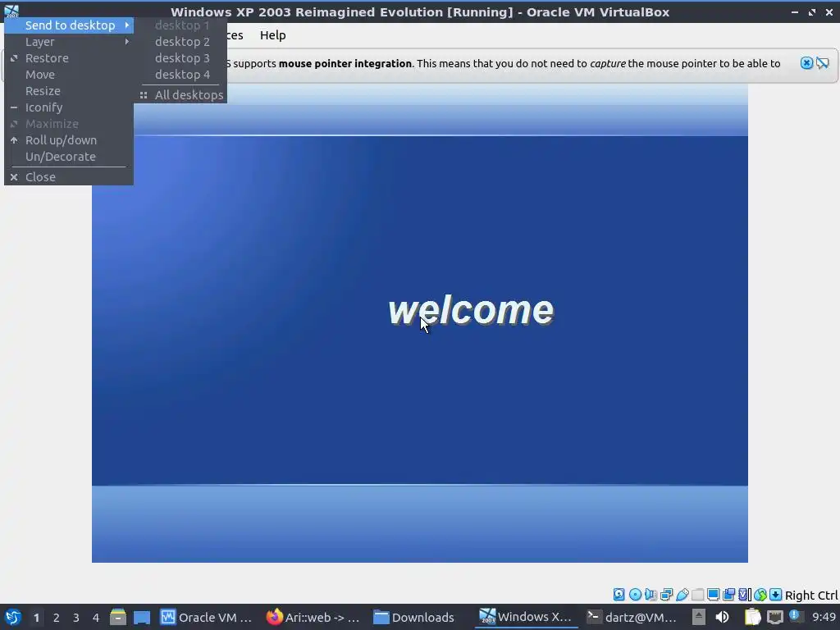Expand the Send to desktop submenu
Image resolution: width=840 pixels, height=630 pixels.
click(x=69, y=25)
